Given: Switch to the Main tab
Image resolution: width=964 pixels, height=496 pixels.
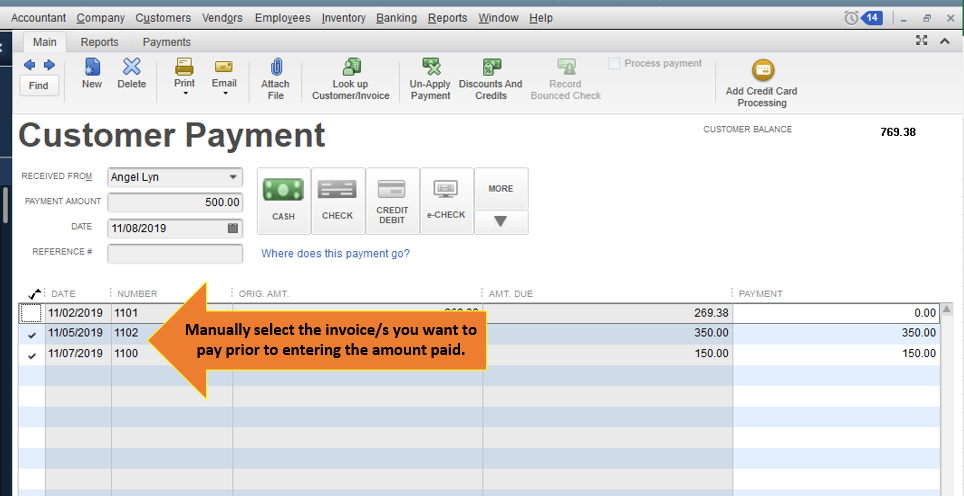Looking at the screenshot, I should 44,42.
